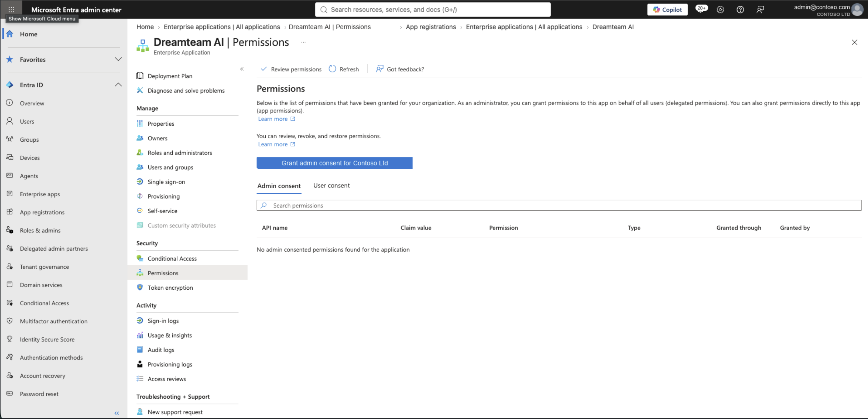868x419 pixels.
Task: Go to Users in the Entra ID sidebar
Action: tap(27, 121)
